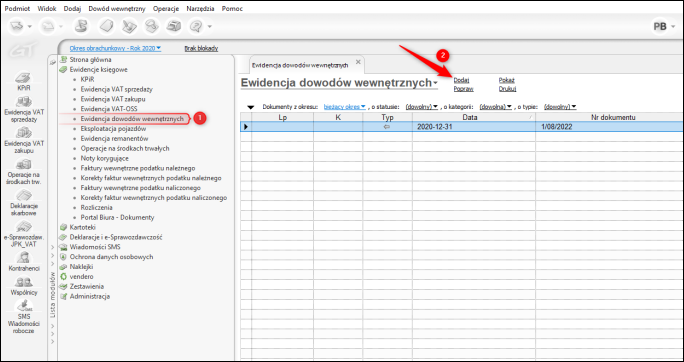The image size is (684, 362).
Task: Open category filter '(dowolna)' dropdown
Action: click(495, 106)
